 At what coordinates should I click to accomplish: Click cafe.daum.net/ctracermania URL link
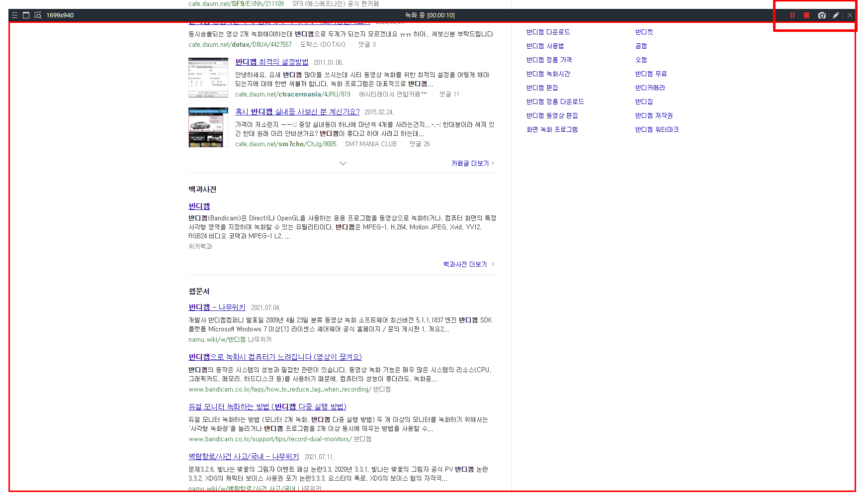tap(293, 95)
